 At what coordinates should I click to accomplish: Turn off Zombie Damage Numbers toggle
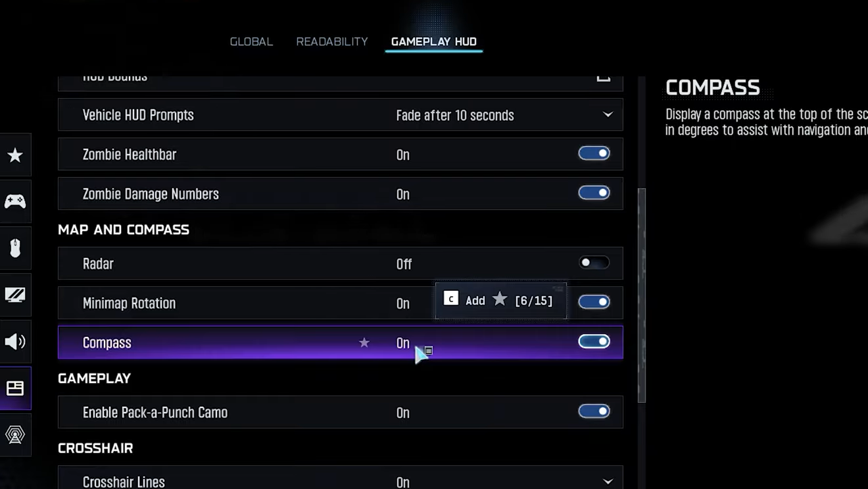594,193
